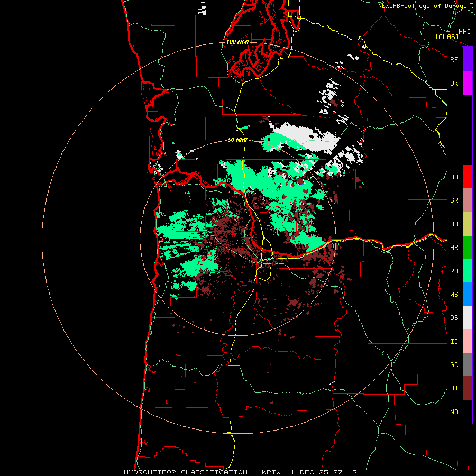Click the HHC product label
476x476 pixels.
pos(464,32)
